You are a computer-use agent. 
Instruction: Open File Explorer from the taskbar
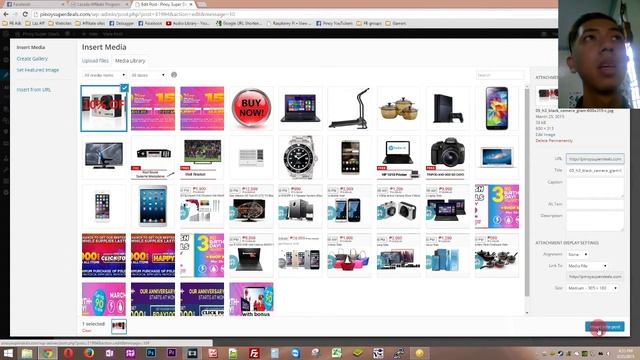pos(27,353)
